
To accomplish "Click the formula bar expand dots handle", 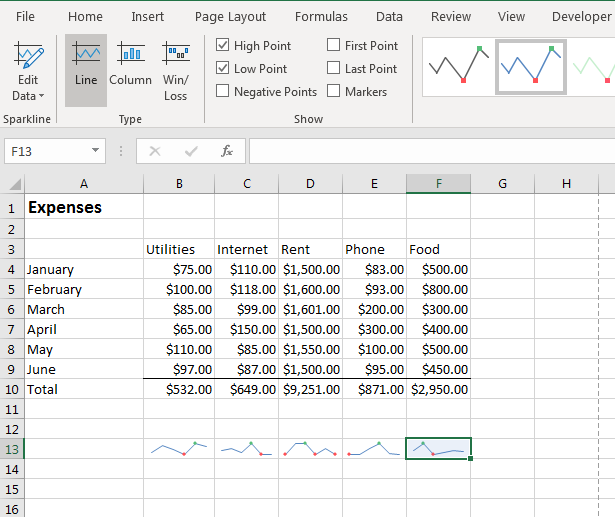I will 121,151.
